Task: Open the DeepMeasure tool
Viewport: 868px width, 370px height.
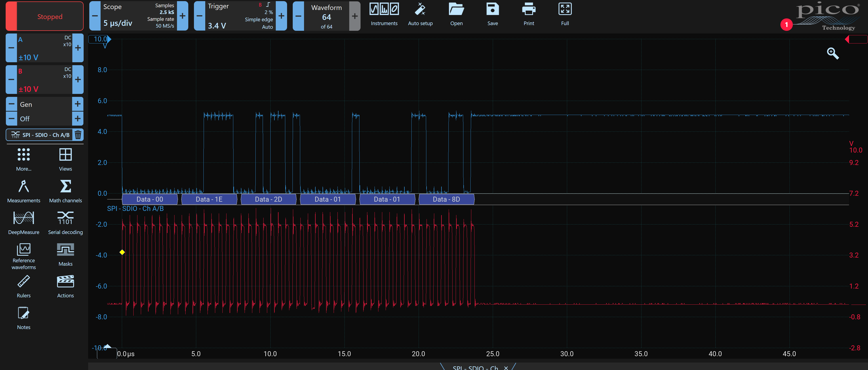Action: pos(23,223)
